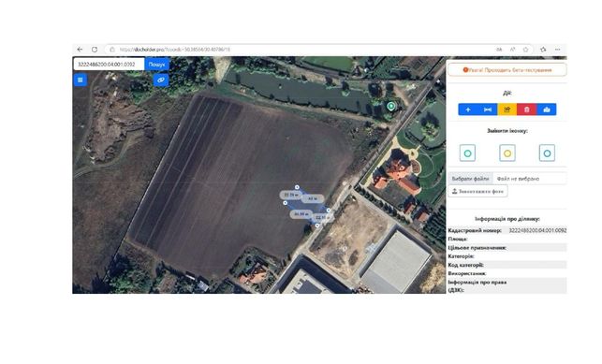This screenshot has width=602, height=364.
Task: Click the browser back arrow
Action: click(x=80, y=50)
